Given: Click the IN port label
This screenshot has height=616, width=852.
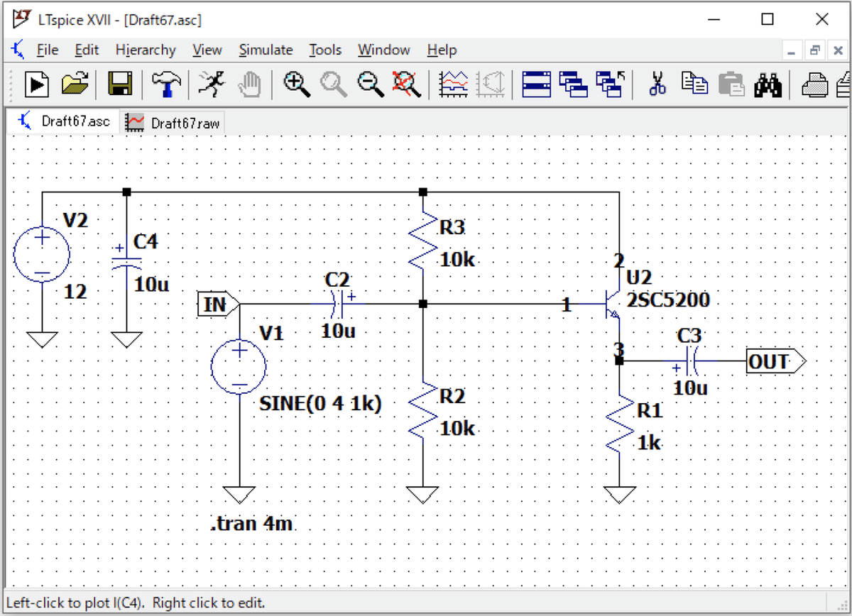Looking at the screenshot, I should (218, 304).
